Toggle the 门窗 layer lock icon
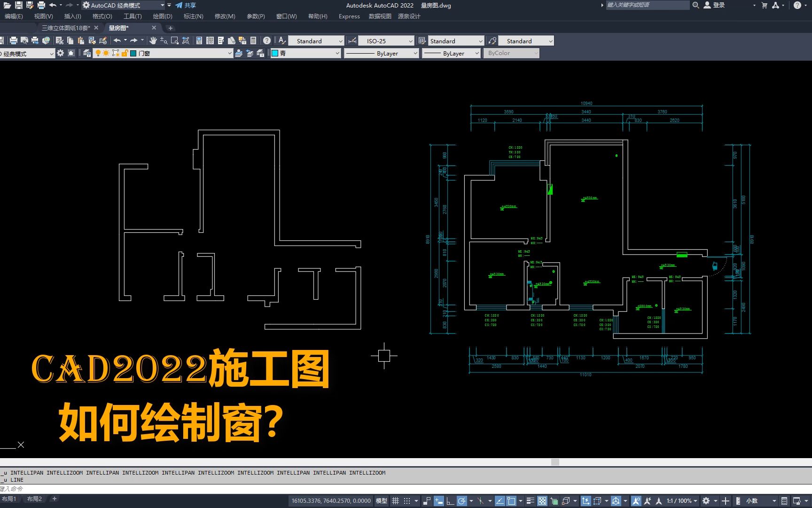 click(125, 53)
